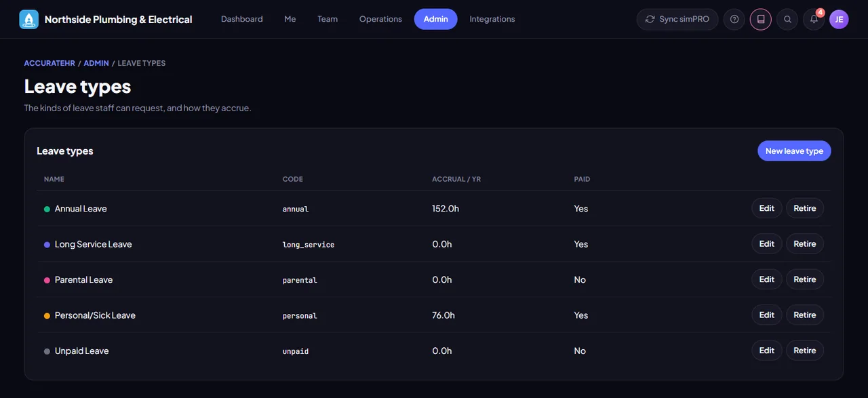Edit the Parental Leave type
This screenshot has height=398, width=868.
tap(767, 279)
